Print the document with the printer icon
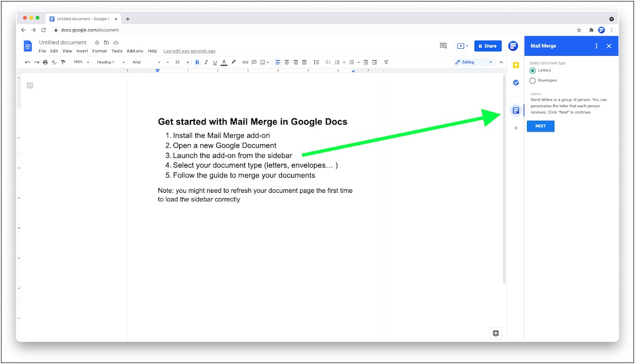Viewport: 635px width, 364px height. [45, 62]
